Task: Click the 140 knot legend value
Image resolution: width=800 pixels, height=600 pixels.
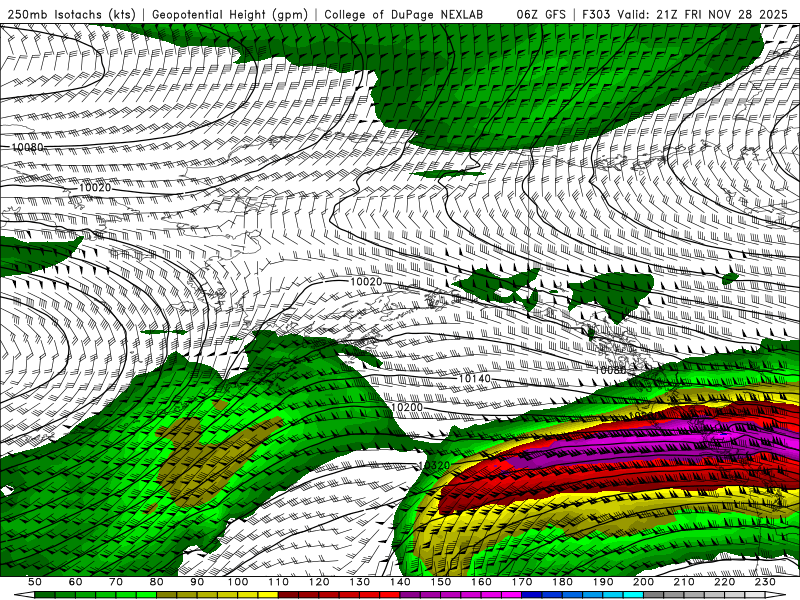Action: (400, 582)
